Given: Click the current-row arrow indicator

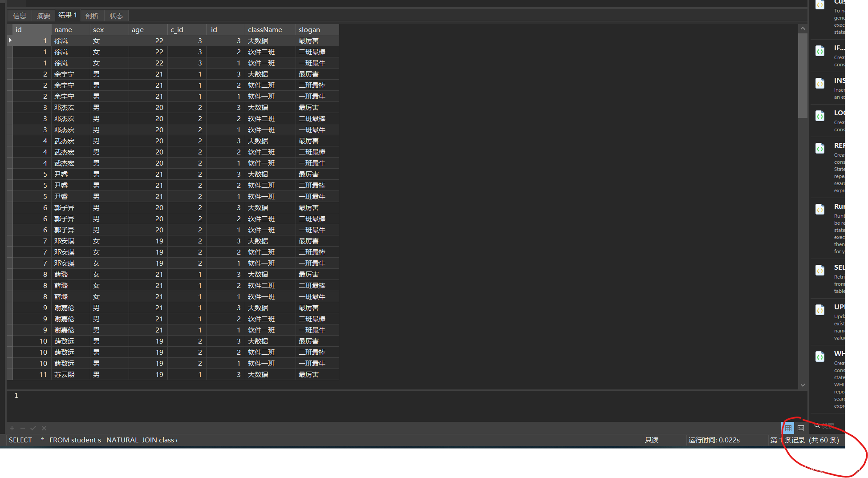Looking at the screenshot, I should point(10,41).
